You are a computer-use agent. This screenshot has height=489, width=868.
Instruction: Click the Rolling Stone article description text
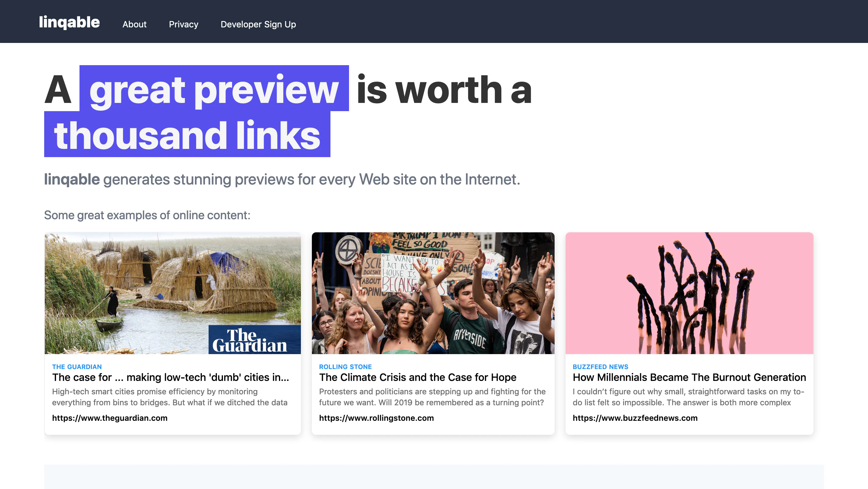click(432, 397)
